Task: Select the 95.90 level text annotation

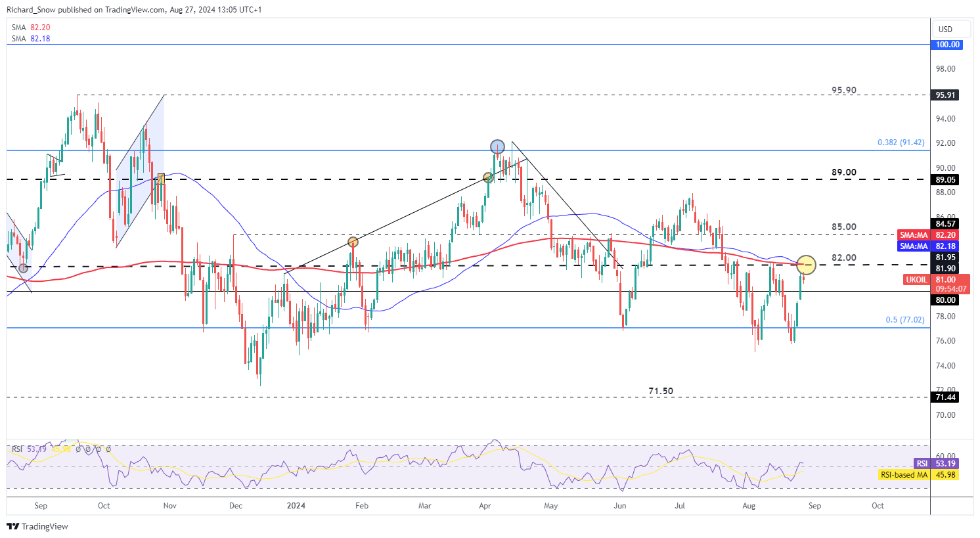Action: (844, 90)
